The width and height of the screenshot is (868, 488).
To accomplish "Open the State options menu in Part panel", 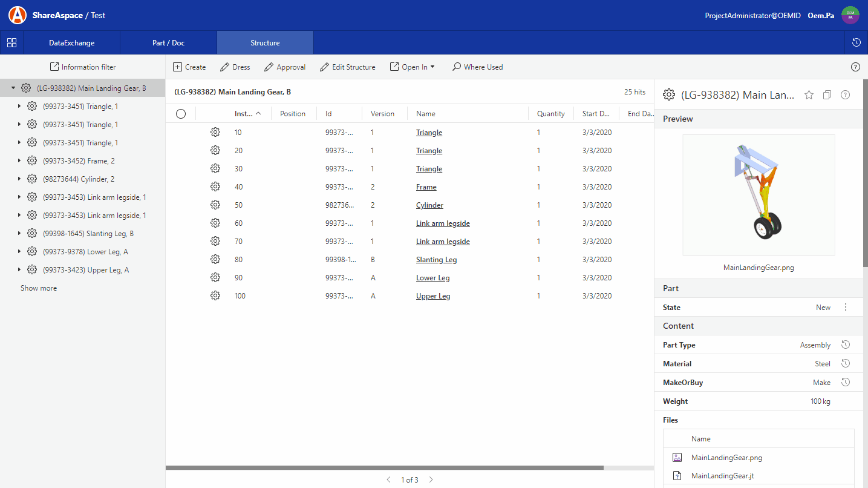I will click(x=845, y=307).
